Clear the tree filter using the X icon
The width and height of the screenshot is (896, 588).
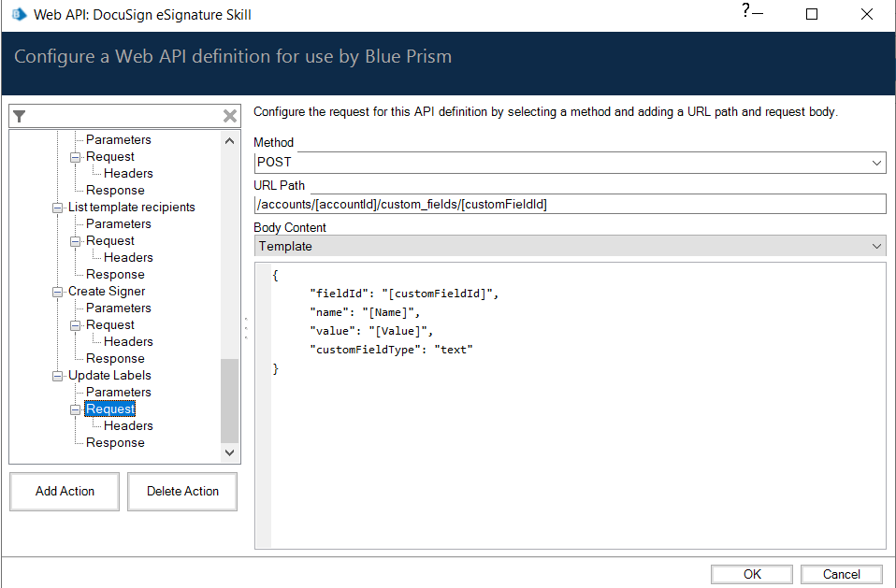click(229, 115)
